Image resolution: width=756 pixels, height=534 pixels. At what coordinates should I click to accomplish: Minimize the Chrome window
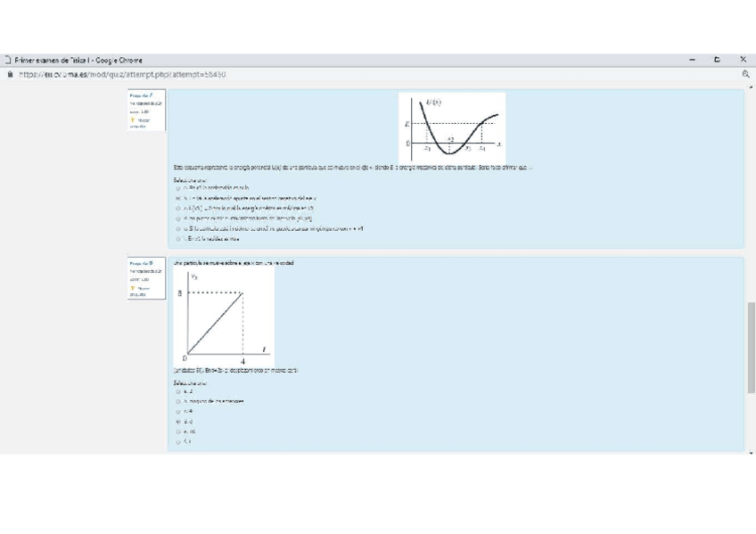pos(693,60)
